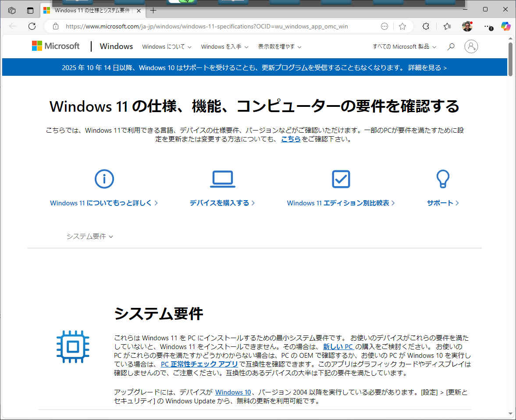Add this page to favorites with the star icon

402,26
